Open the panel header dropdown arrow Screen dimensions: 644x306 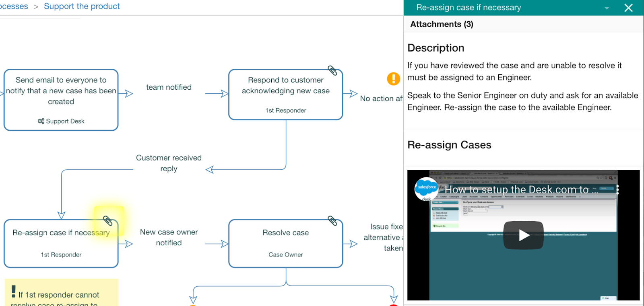607,8
